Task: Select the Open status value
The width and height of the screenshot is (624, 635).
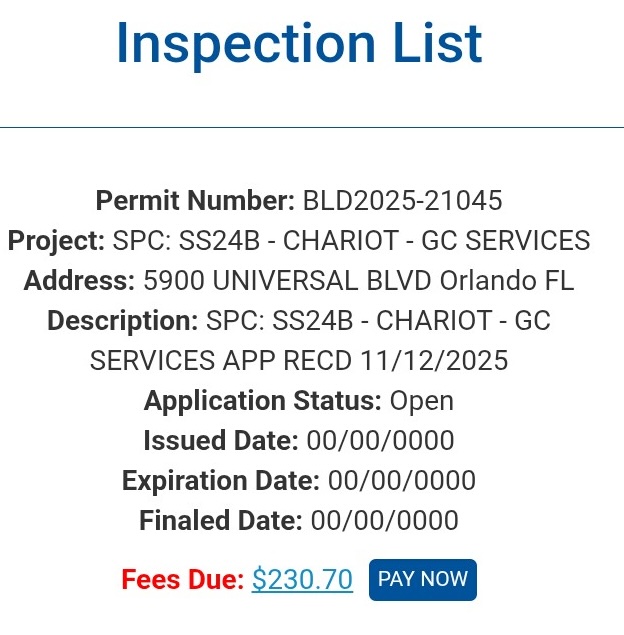Action: (x=422, y=401)
